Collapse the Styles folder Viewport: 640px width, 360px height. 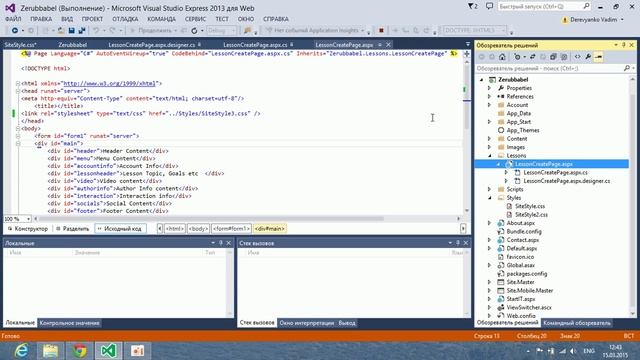(490, 198)
